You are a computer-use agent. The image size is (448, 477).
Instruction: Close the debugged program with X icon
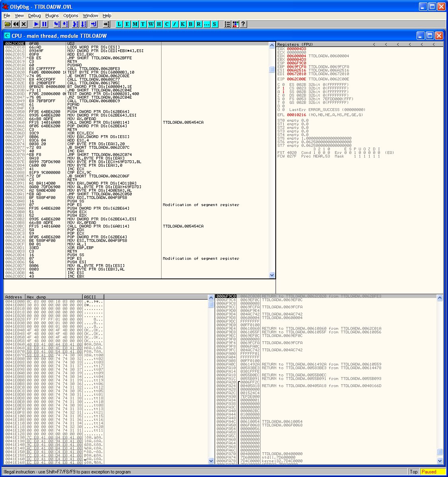pos(24,24)
